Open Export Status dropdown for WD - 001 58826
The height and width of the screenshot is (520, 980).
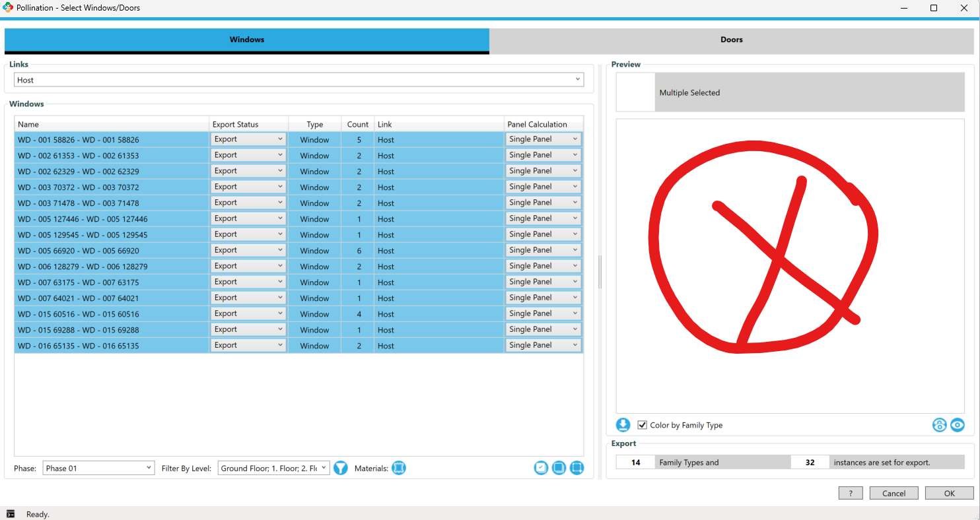tap(248, 139)
